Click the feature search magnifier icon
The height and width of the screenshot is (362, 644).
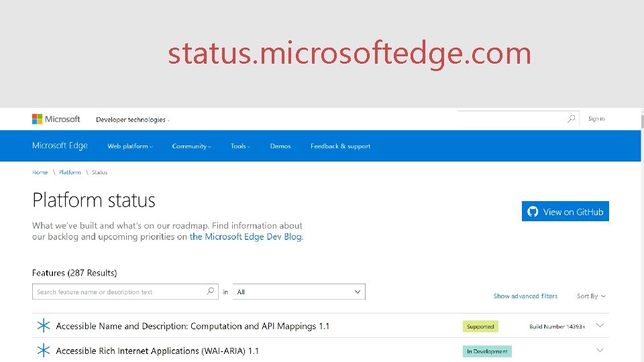(210, 292)
